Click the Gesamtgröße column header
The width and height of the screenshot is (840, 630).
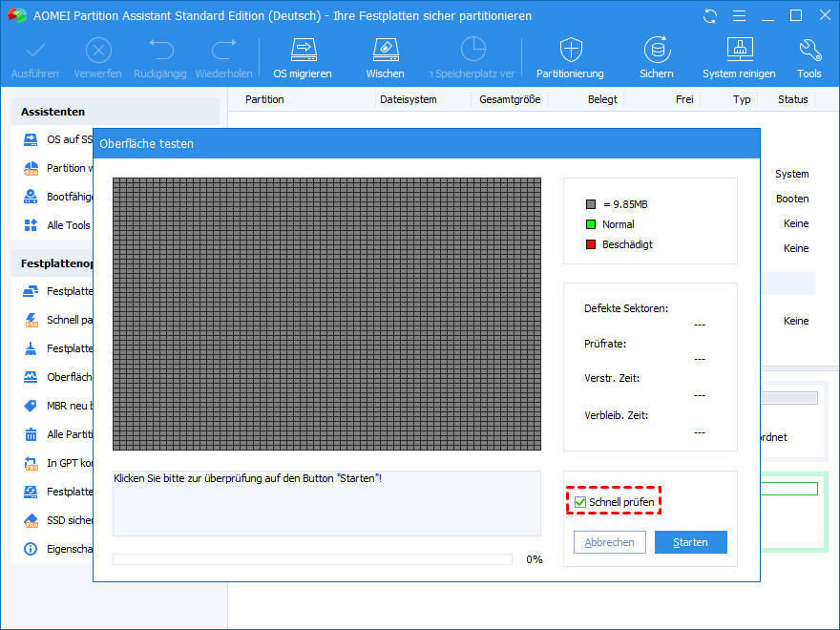[510, 99]
